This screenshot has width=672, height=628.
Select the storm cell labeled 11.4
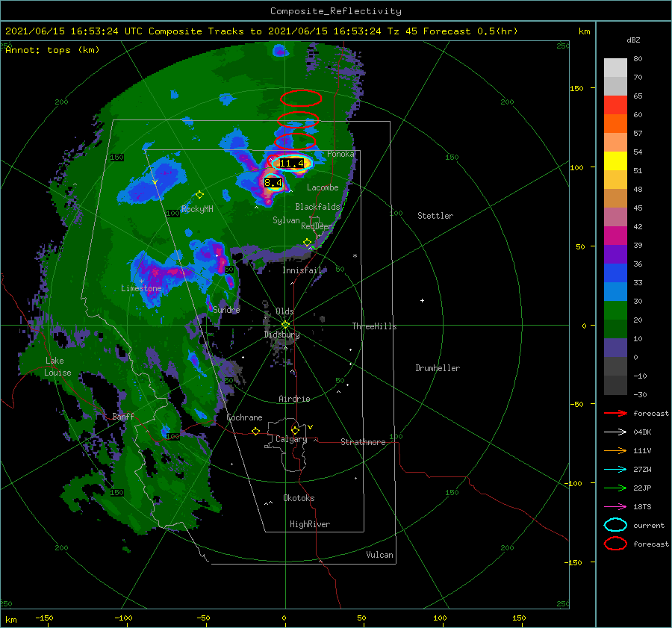click(291, 163)
